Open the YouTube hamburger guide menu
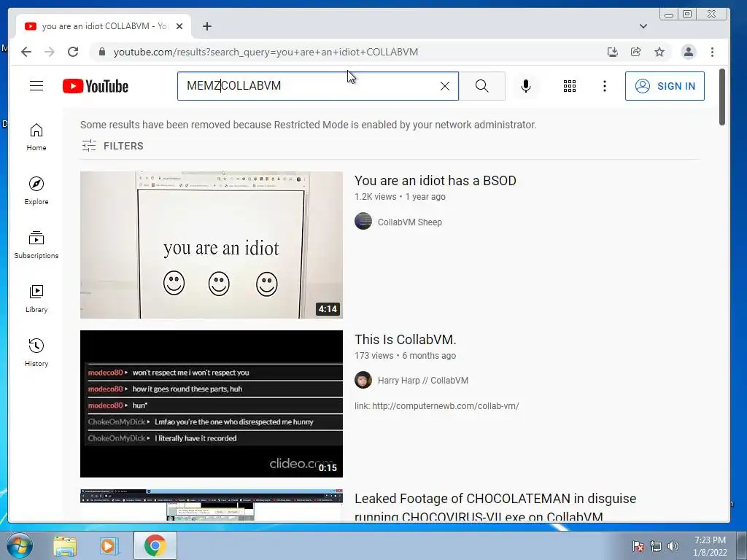747x560 pixels. click(x=36, y=86)
